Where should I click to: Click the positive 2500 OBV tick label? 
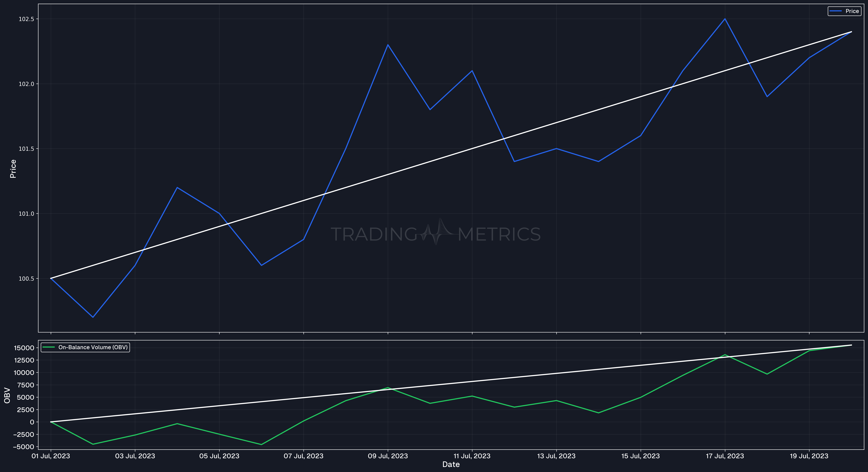(x=26, y=410)
